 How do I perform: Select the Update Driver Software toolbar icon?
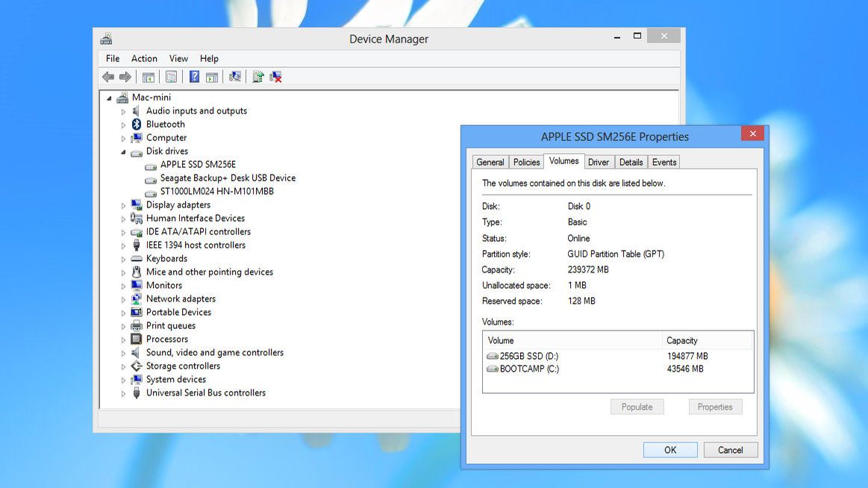[x=257, y=77]
